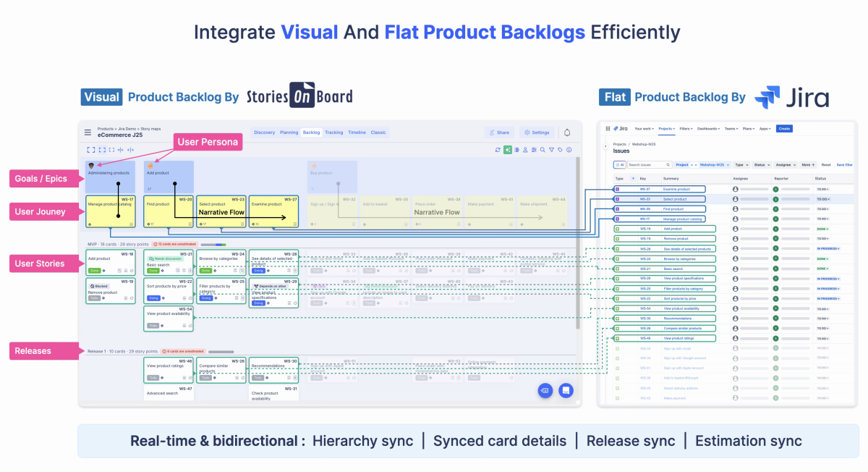Switch to the Timeline tab
This screenshot has width=868, height=472.
coord(357,132)
